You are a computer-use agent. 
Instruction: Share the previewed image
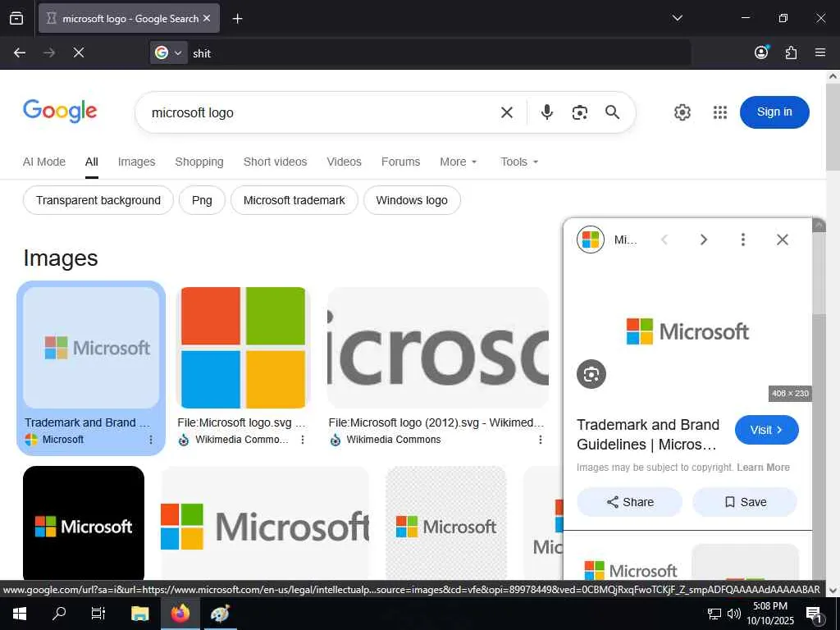click(629, 502)
